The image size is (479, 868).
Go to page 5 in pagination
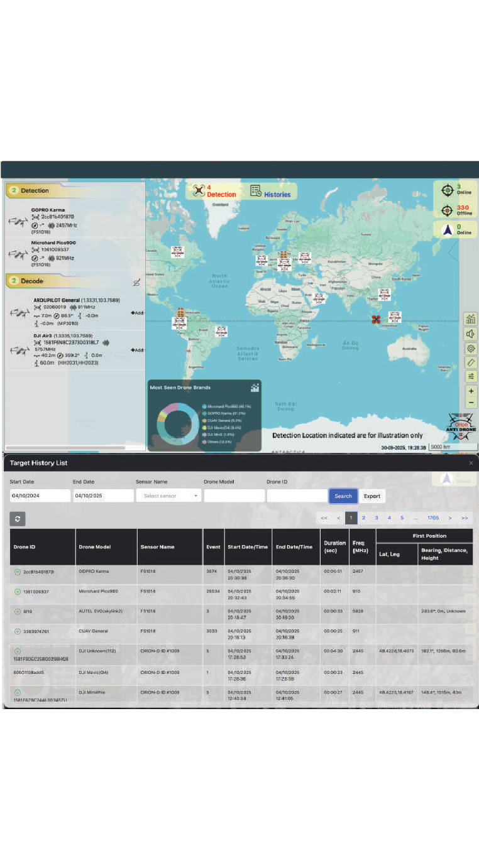click(402, 518)
